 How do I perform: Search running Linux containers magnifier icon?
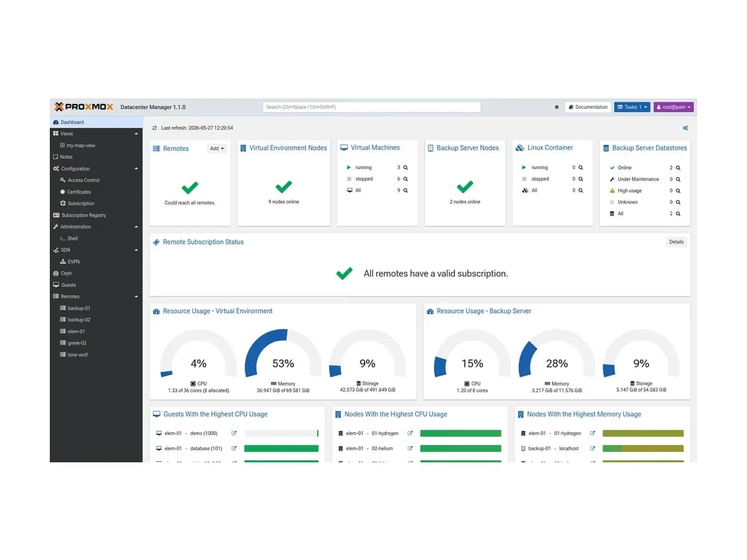(581, 167)
